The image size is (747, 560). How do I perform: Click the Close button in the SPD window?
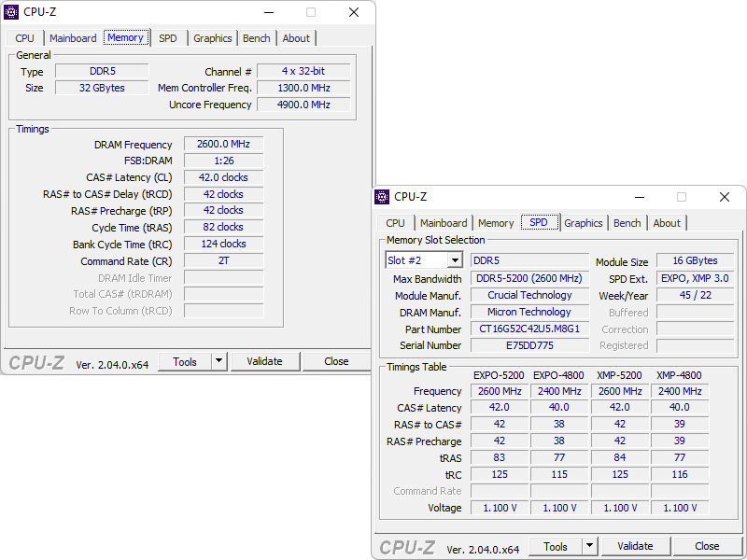tap(707, 546)
